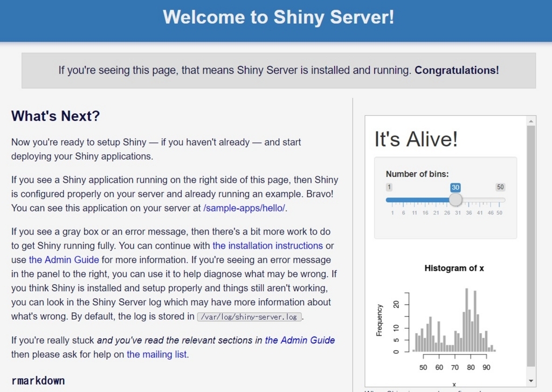Click the Number of bins slider handle
Screen dimensions: 552x392
(x=456, y=200)
